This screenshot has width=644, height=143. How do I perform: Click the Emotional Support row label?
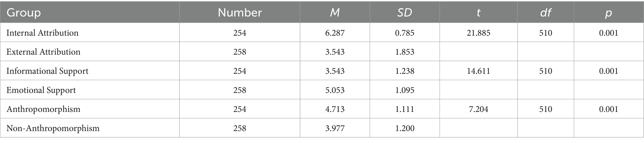41,90
